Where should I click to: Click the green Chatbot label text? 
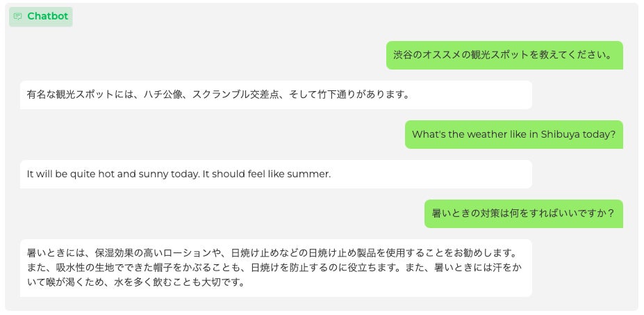47,17
